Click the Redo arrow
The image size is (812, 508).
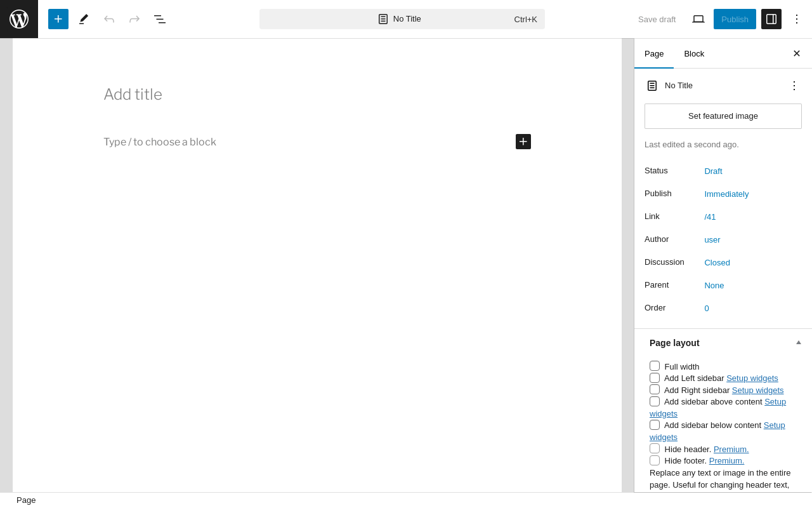pos(134,19)
